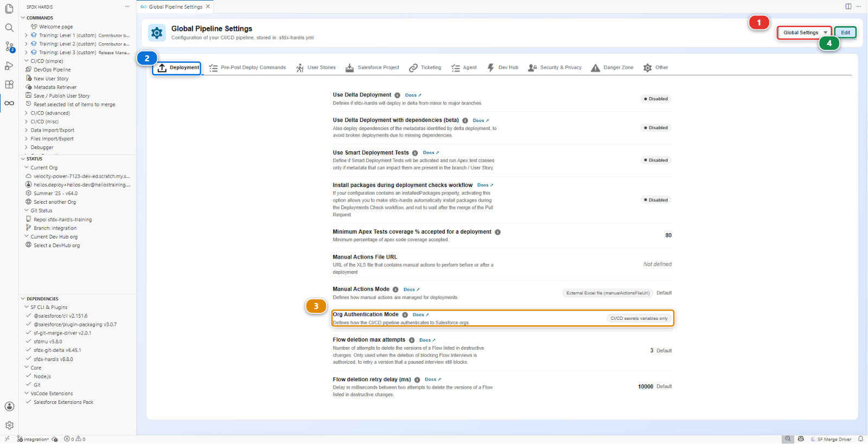Open Accounts icon at bottom of activity bar
Viewport: 868px width, 444px height.
pos(9,406)
